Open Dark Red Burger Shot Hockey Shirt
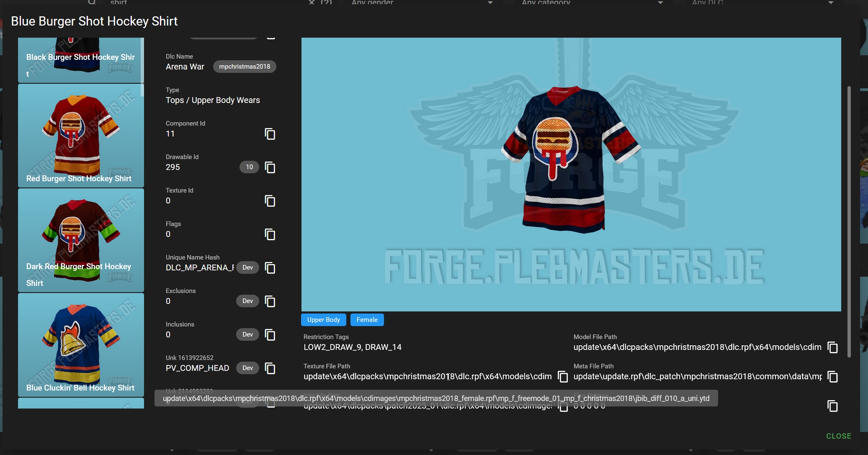Viewport: 868px width, 455px height. pos(81,240)
